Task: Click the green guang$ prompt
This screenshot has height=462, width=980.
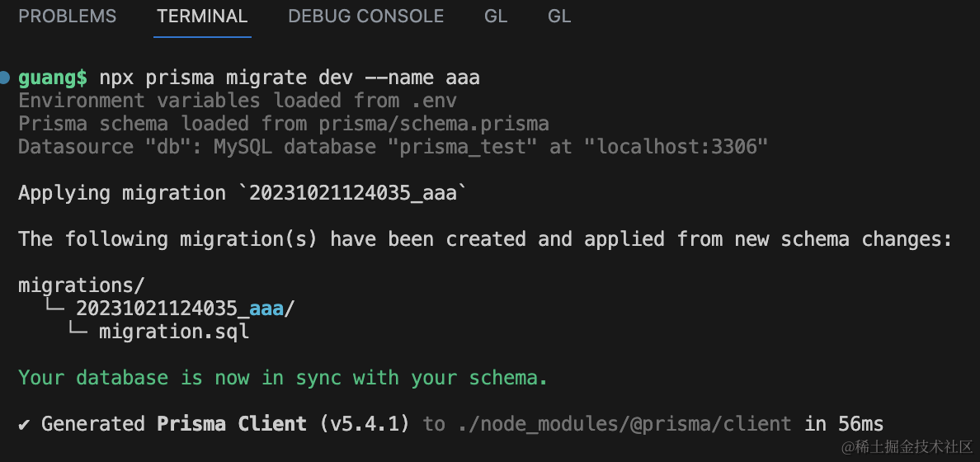Action: [x=53, y=78]
